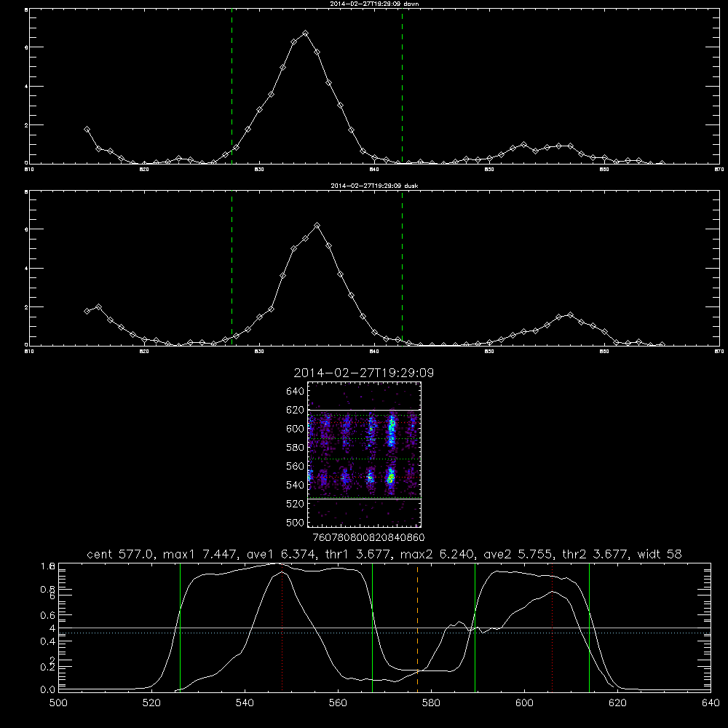Viewport: 728px width, 728px height.
Task: Click the dusk plot title text
Action: coord(374,186)
